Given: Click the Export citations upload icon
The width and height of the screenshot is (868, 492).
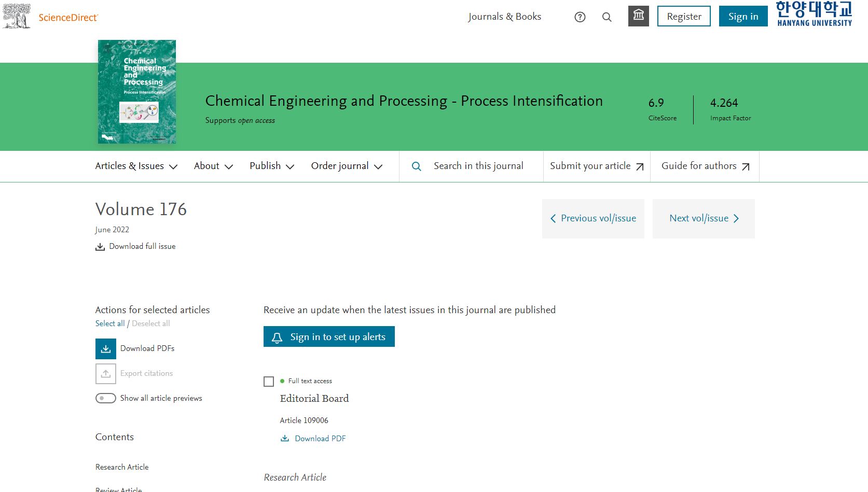Looking at the screenshot, I should 106,374.
